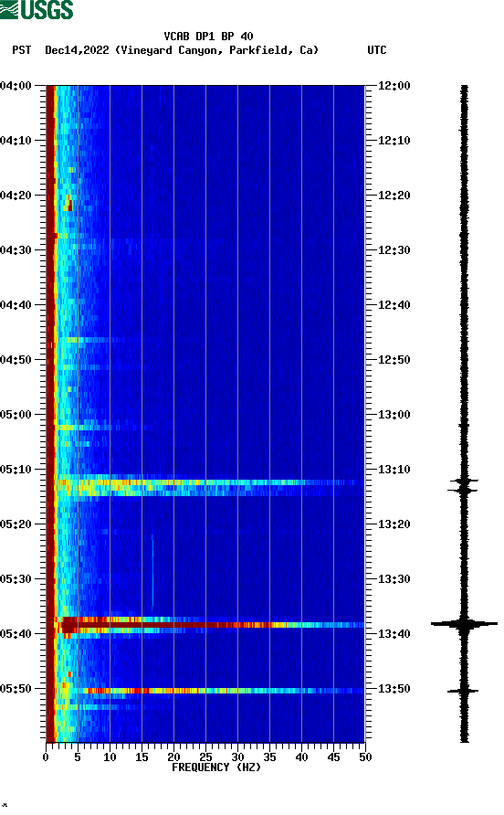This screenshot has width=504, height=815.
Task: Click the '05:20' PST time label
Action: 16,524
